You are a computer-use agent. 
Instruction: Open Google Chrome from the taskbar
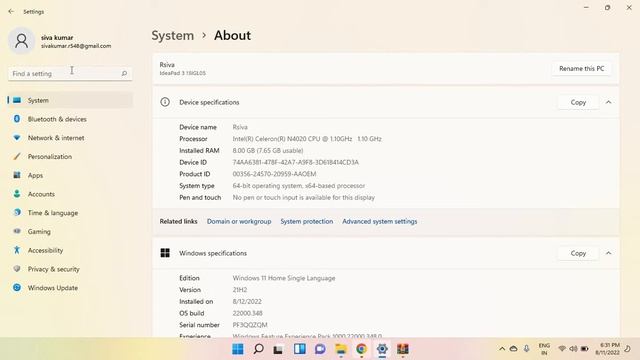pos(361,349)
